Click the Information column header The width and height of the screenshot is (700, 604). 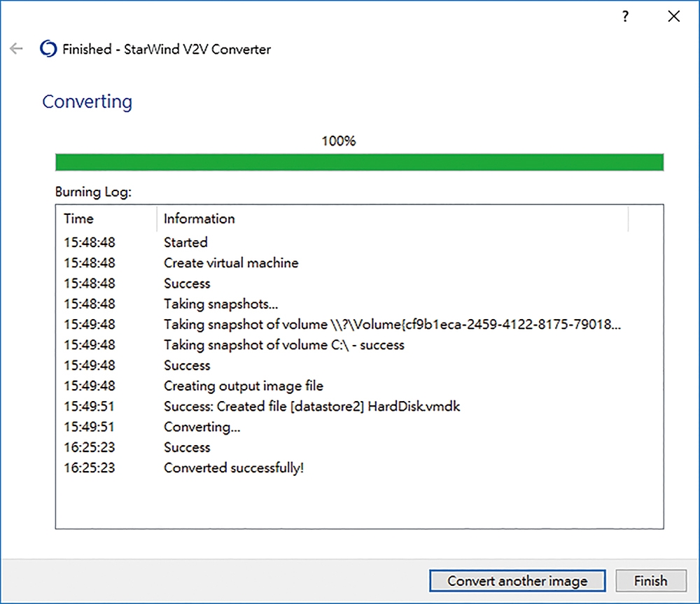pos(393,219)
